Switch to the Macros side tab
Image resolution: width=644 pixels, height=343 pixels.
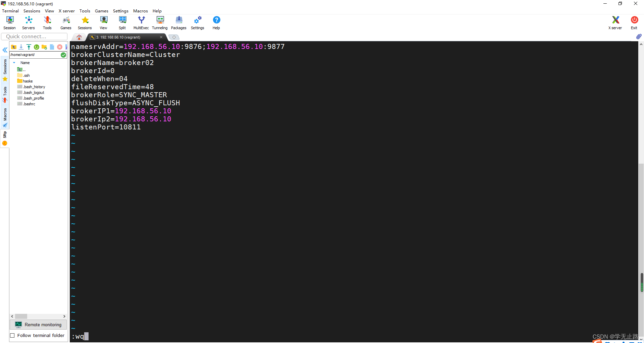point(5,117)
